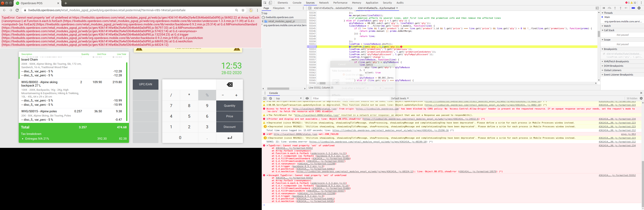Uncheck the breakpoint at lineProm.set
Viewport: 644px width, 210px height.
click(x=604, y=54)
